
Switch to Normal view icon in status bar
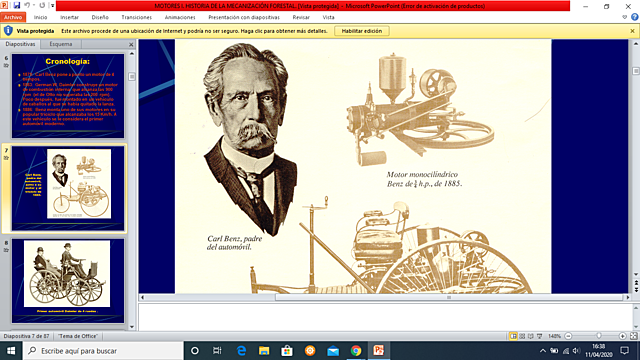tap(513, 336)
